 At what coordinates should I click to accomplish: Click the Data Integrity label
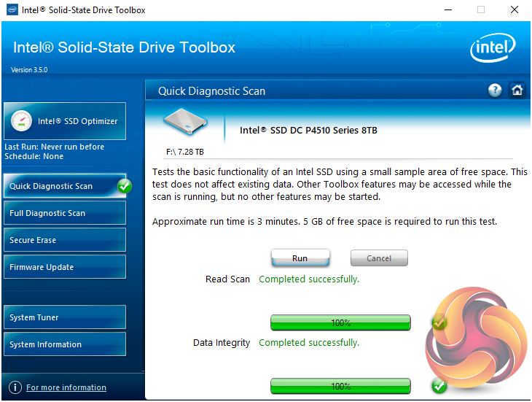point(222,343)
